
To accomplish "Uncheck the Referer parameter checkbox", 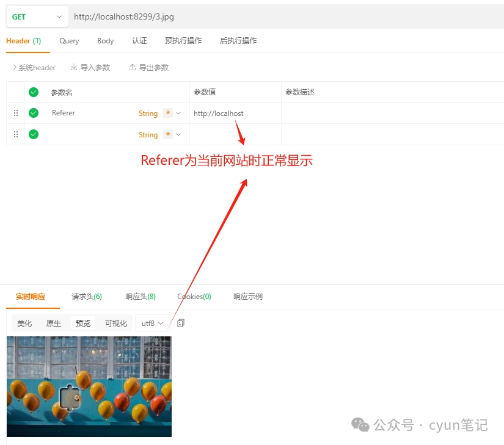I will [34, 113].
